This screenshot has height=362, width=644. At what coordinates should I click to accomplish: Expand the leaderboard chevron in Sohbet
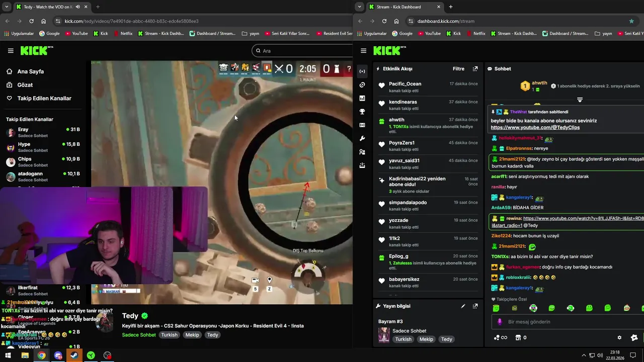coord(580,100)
